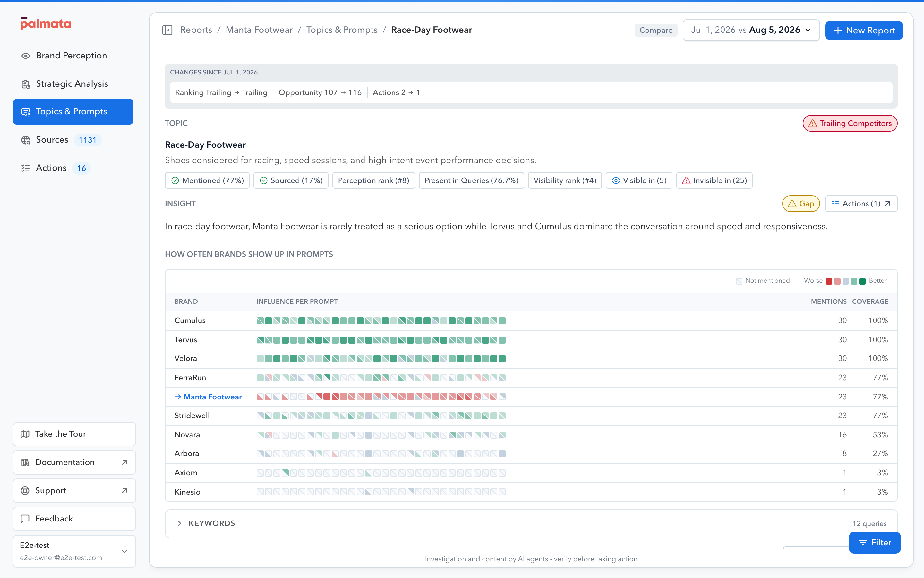This screenshot has width=924, height=578.
Task: Click the Mentioned (77%) chip
Action: click(207, 180)
